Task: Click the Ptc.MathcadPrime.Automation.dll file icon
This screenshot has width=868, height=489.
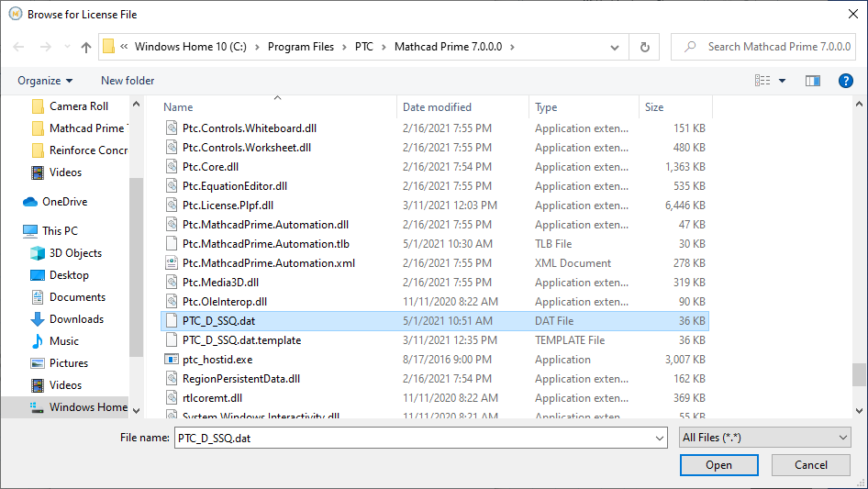Action: coord(172,225)
